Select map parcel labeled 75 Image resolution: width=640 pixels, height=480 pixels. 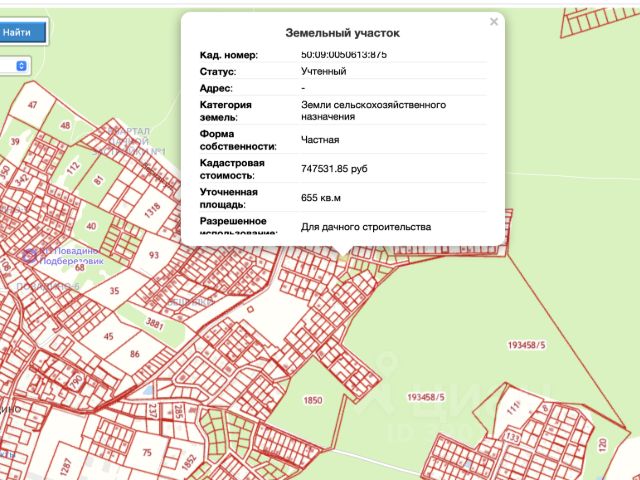tap(147, 452)
